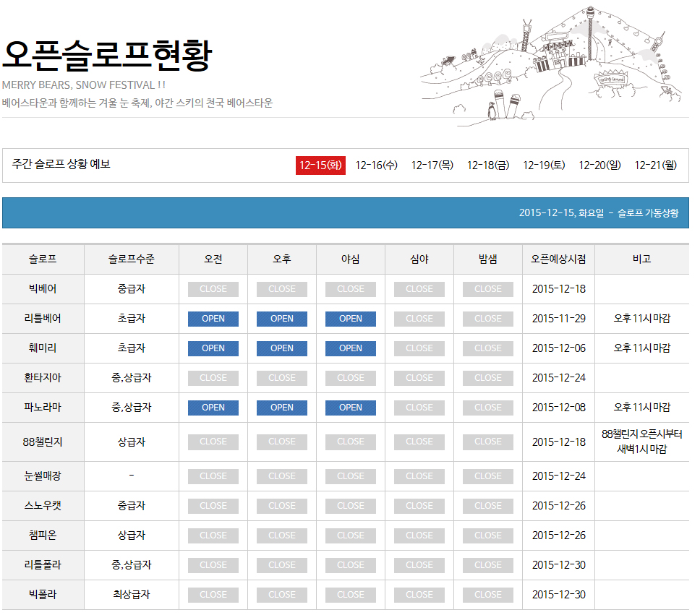700x615 pixels.
Task: Click 2015-12-06 expected open date
Action: coord(558,348)
